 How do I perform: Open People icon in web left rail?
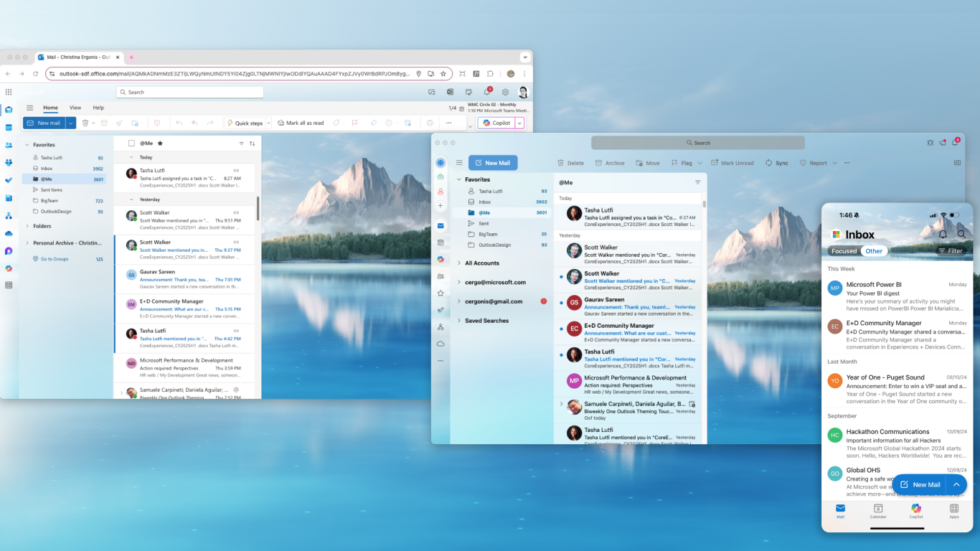(x=9, y=145)
